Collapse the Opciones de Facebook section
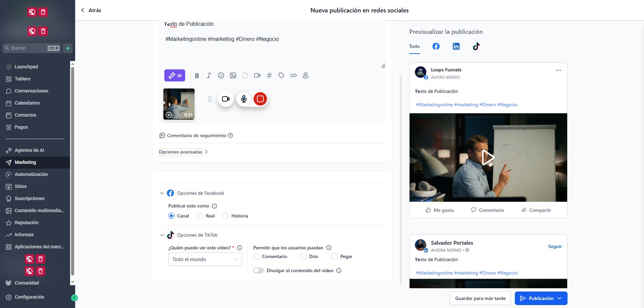644x308 pixels. click(162, 193)
